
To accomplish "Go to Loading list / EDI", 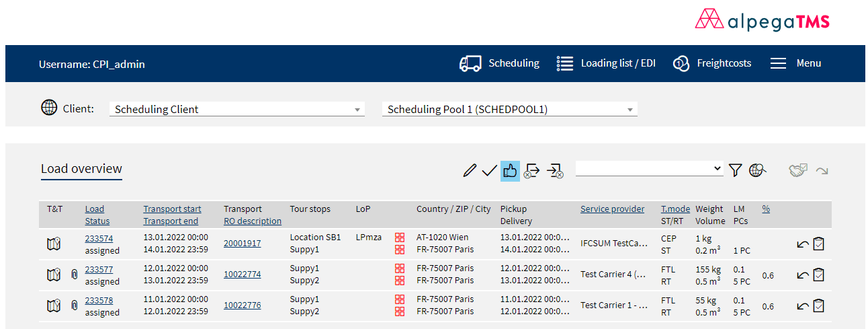I will 606,63.
